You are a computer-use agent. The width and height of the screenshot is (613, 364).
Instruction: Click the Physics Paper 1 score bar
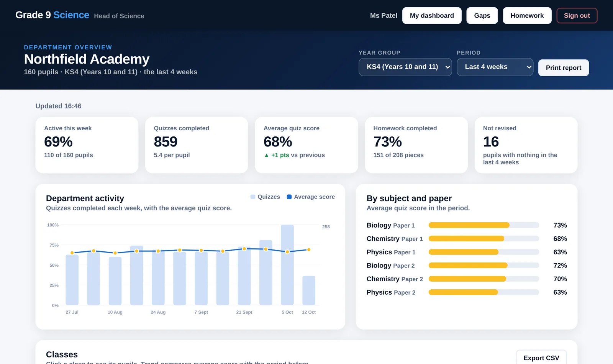[484, 252]
